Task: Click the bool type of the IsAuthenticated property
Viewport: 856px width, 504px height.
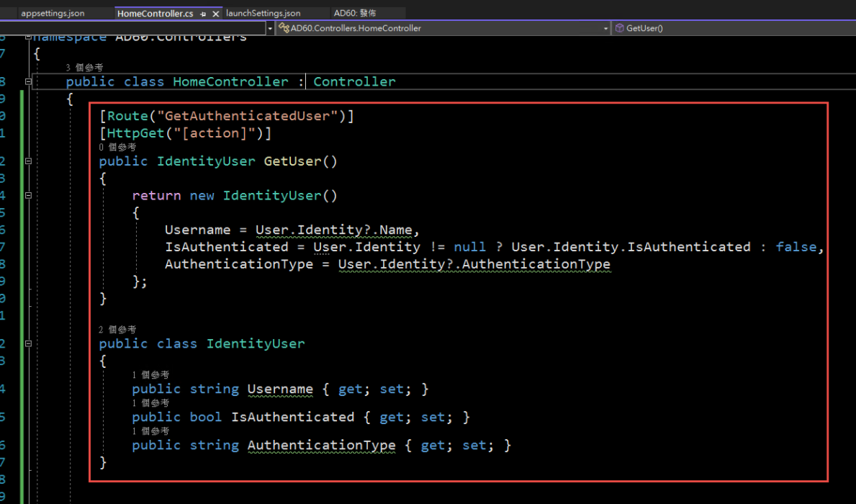Action: [206, 417]
